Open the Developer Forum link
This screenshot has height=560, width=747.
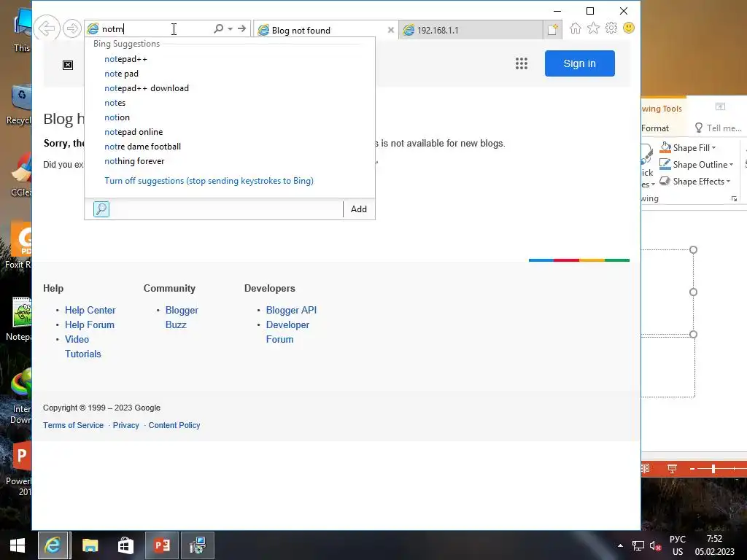(x=287, y=332)
